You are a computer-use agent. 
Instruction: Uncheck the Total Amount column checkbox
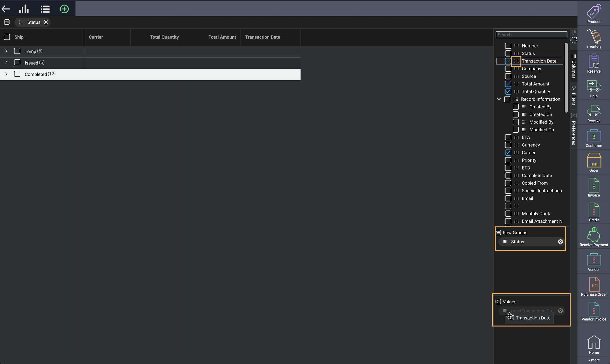click(508, 84)
